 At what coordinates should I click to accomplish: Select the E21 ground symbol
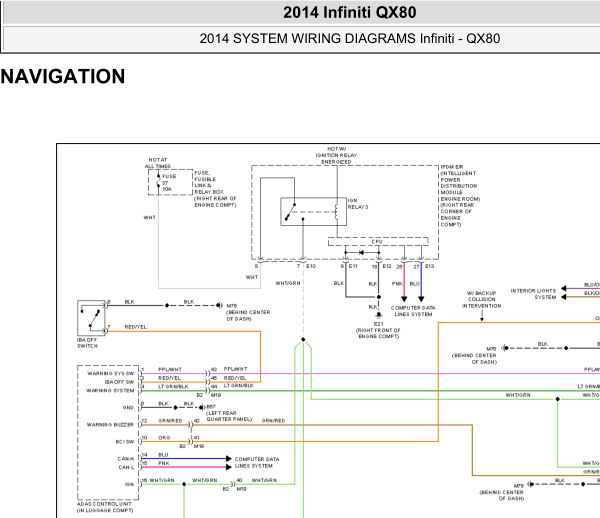click(x=378, y=315)
